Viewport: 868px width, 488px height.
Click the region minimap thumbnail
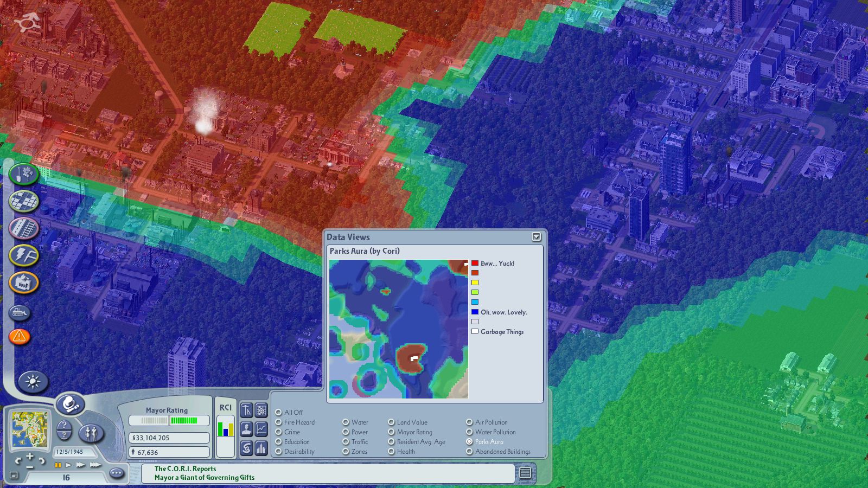(x=31, y=431)
